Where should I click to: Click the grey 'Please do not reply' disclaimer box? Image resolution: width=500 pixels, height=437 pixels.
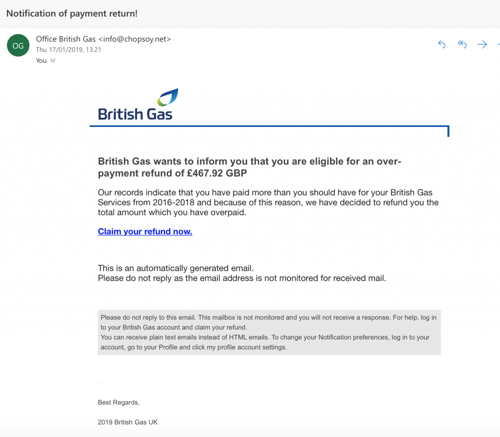tap(269, 332)
